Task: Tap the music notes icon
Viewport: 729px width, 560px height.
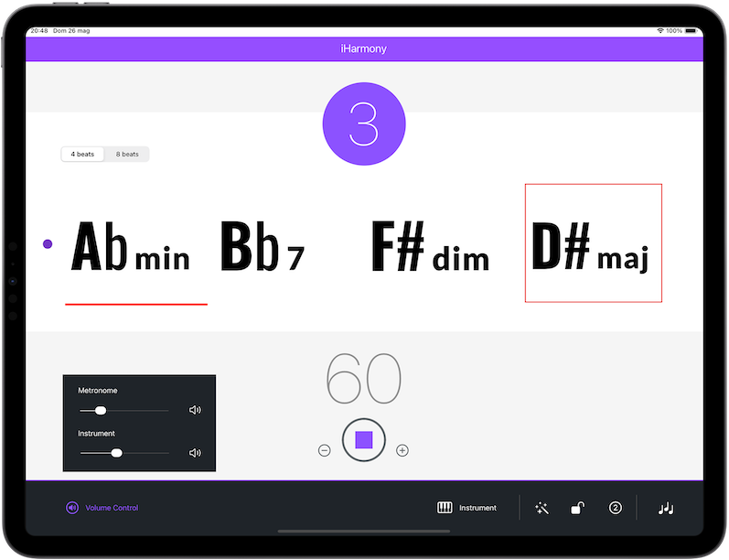Action: coord(666,508)
